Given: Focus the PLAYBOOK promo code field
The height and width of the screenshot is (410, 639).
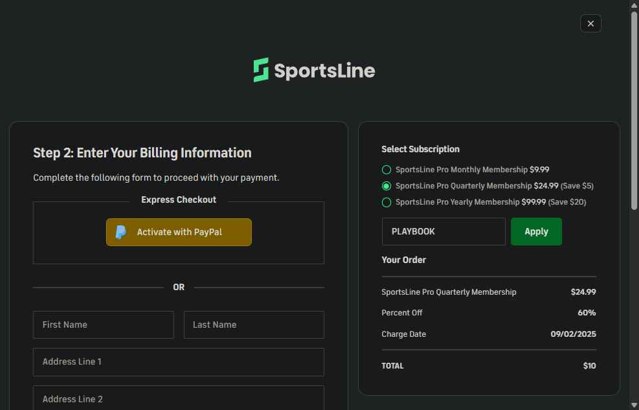Looking at the screenshot, I should (444, 231).
